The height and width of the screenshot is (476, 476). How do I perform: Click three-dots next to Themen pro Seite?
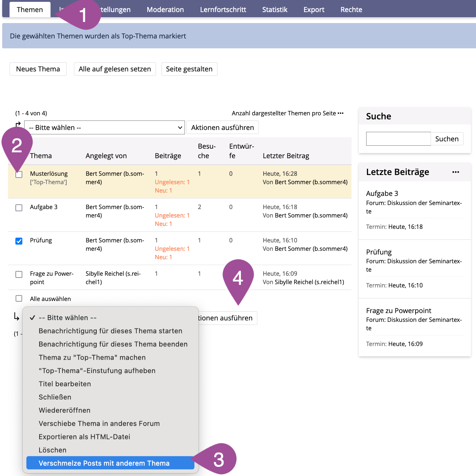coord(341,113)
